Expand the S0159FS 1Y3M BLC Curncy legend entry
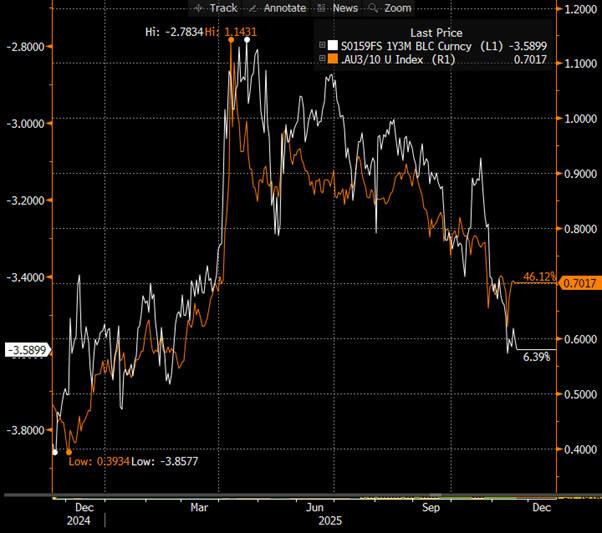 click(322, 45)
